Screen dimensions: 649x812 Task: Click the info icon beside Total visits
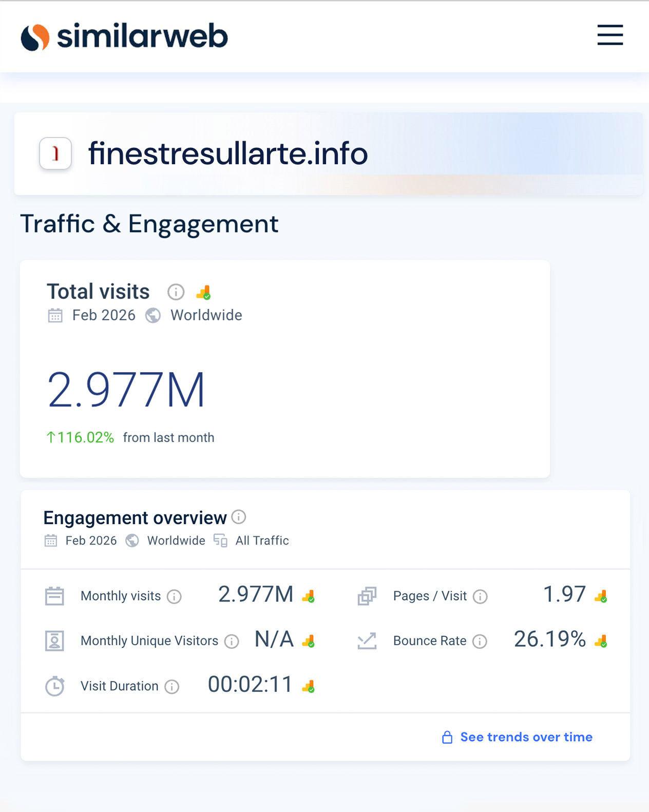[x=176, y=292]
